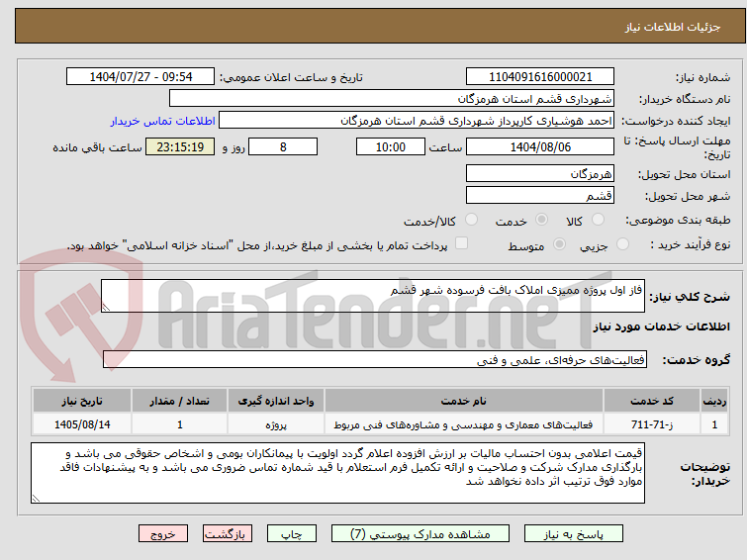Click service code cell ز-71-711
Image resolution: width=747 pixels, height=560 pixels.
[652, 424]
